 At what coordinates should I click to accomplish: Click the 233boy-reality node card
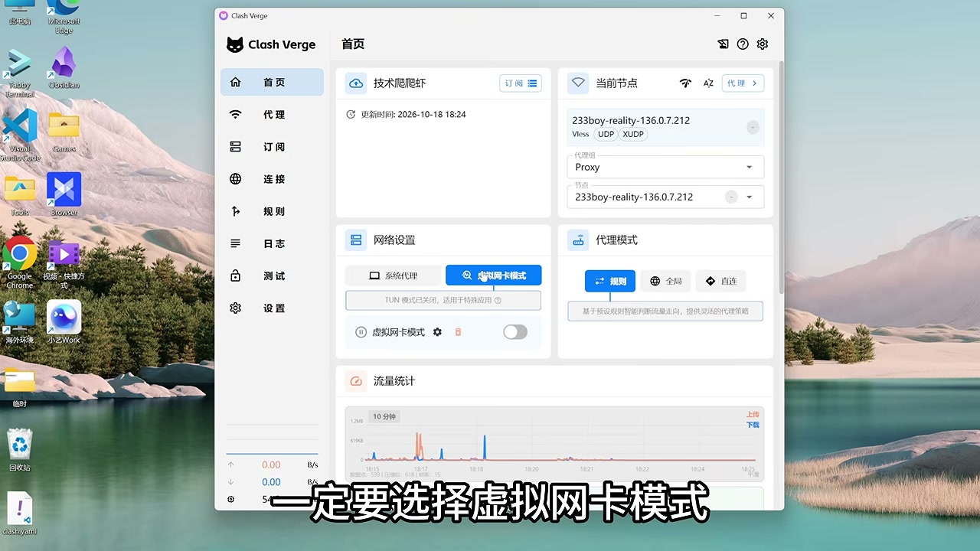point(665,127)
